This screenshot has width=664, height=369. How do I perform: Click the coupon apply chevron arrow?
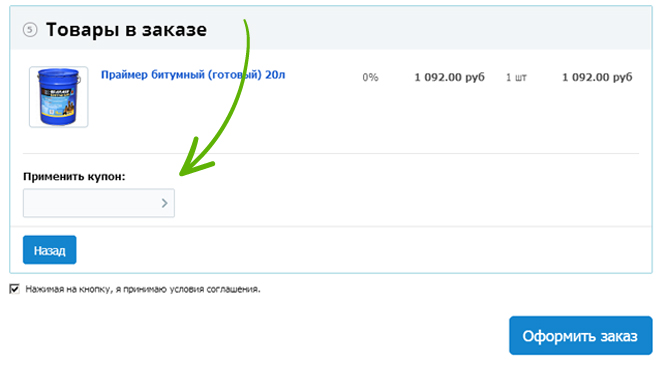(164, 203)
